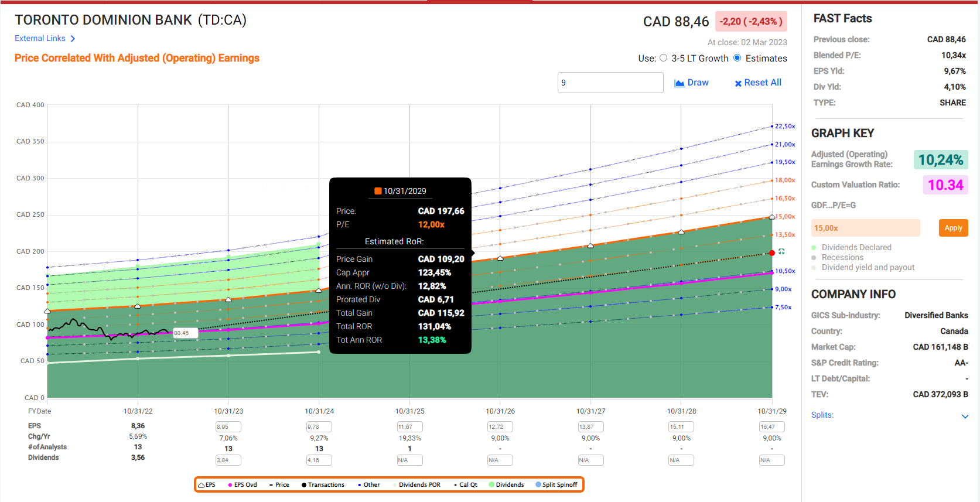Expand External Links with the chevron
980x502 pixels.
[x=73, y=39]
